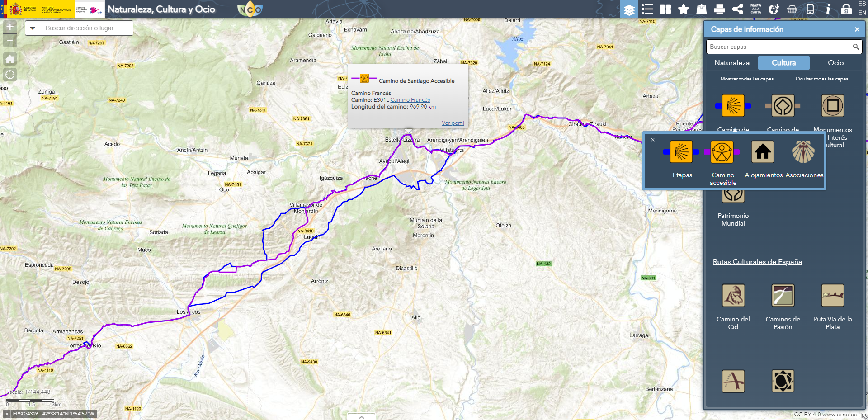Click 'Ocultar todas las capas'
The width and height of the screenshot is (868, 420).
(822, 79)
